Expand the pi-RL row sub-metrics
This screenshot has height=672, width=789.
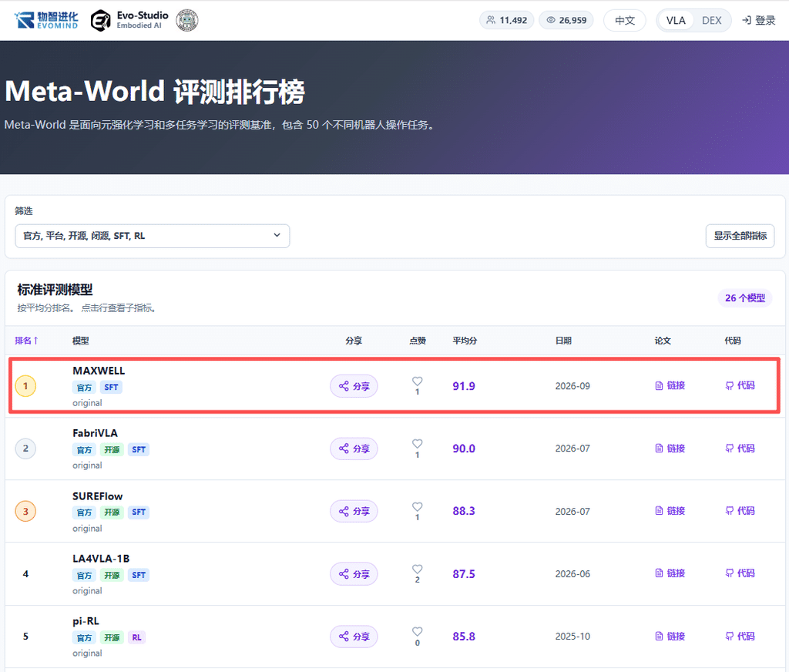click(394, 637)
